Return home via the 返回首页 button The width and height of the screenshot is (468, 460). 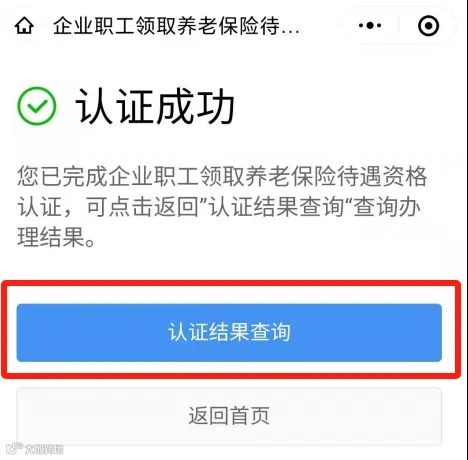tap(229, 416)
